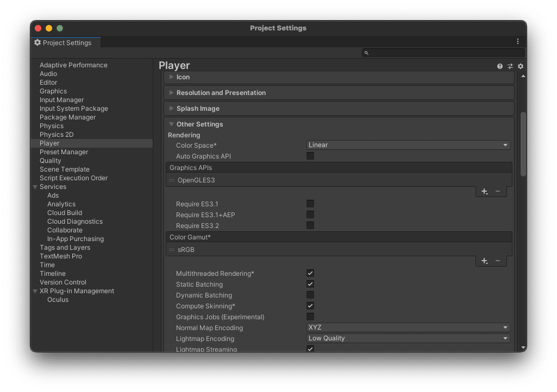Remove Graphics API with minus button
The image size is (557, 392).
pos(498,191)
